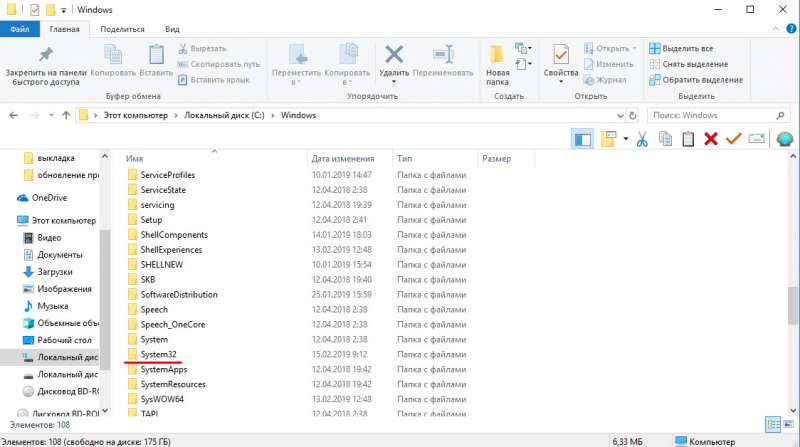Expand the address bar history dropdown
Image resolution: width=800 pixels, height=447 pixels.
(620, 116)
